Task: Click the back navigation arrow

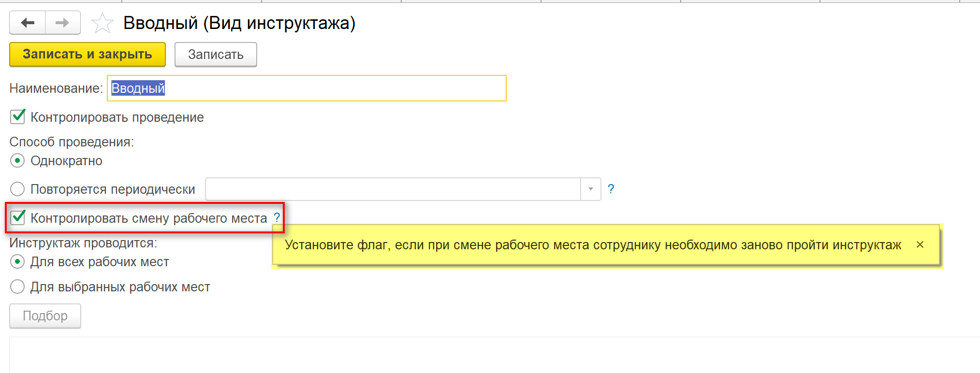Action: [x=28, y=23]
